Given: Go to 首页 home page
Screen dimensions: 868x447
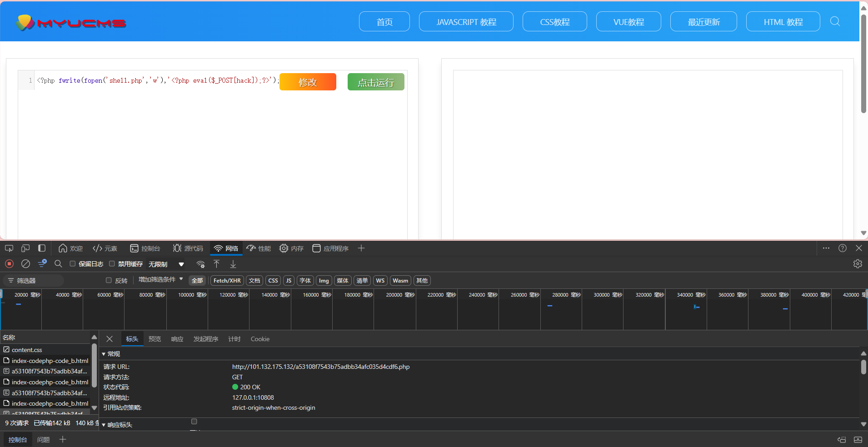Looking at the screenshot, I should 384,21.
